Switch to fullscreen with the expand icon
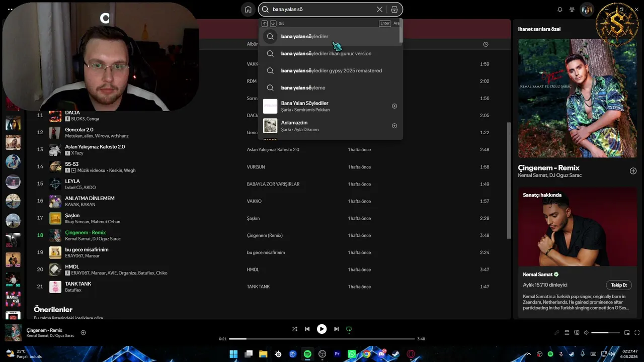This screenshot has width=644, height=362. point(637,332)
